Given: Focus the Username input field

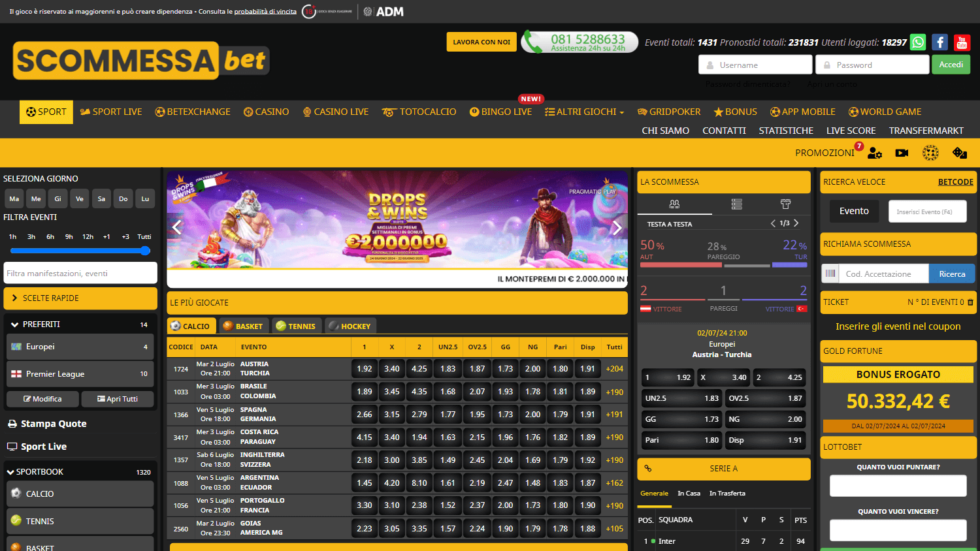Looking at the screenshot, I should [755, 65].
